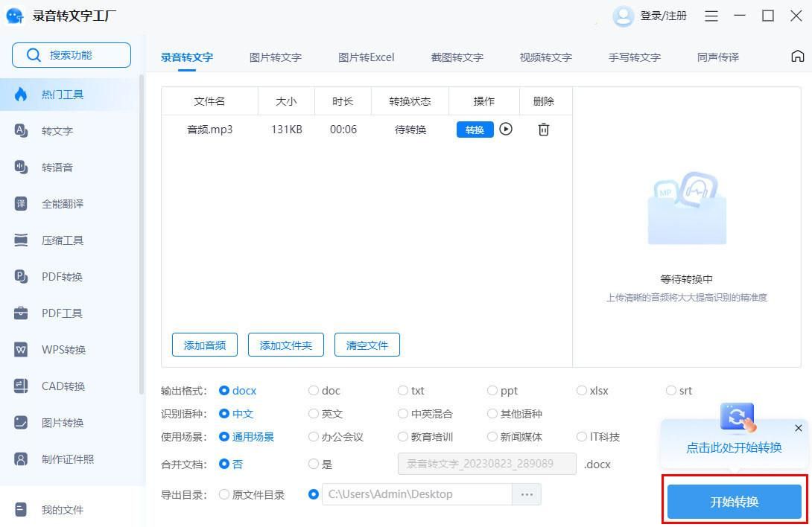Click the 待转换 status cell
This screenshot has width=812, height=527.
[410, 130]
